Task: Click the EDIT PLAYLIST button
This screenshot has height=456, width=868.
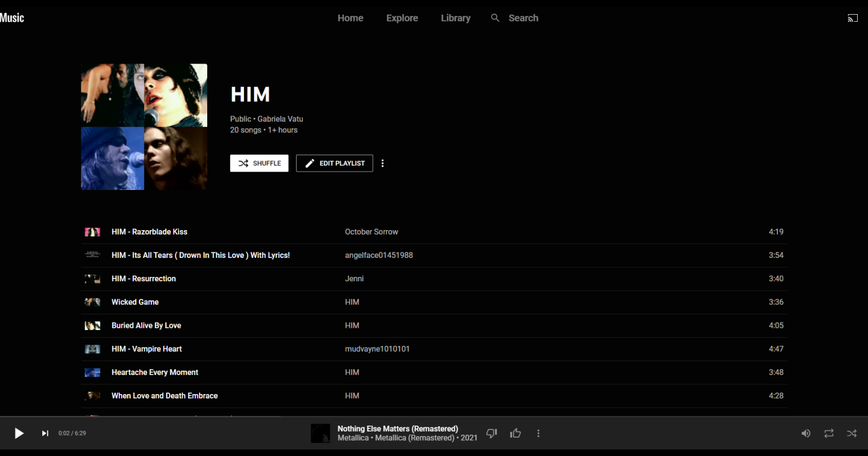Action: pos(335,163)
